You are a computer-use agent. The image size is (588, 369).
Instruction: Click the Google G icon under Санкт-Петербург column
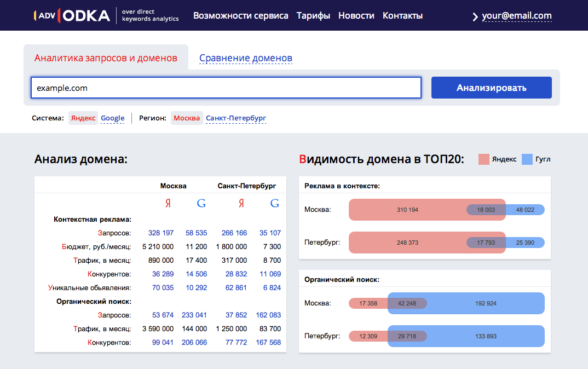275,204
